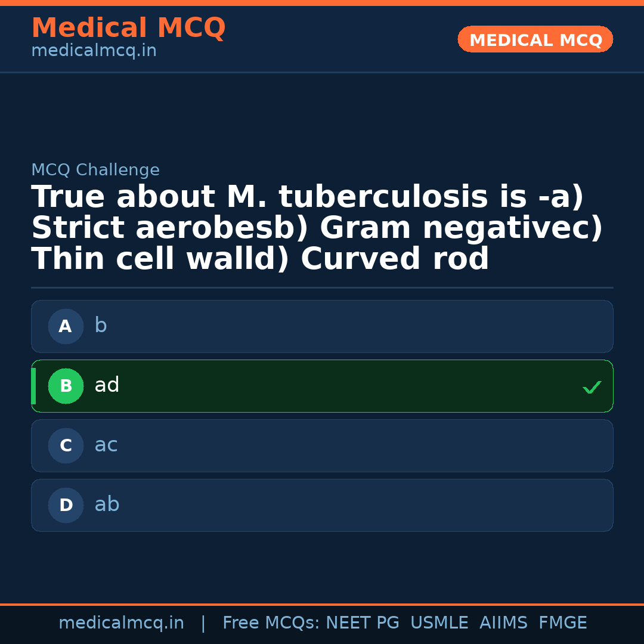Select answer option C labeled ac

(322, 445)
